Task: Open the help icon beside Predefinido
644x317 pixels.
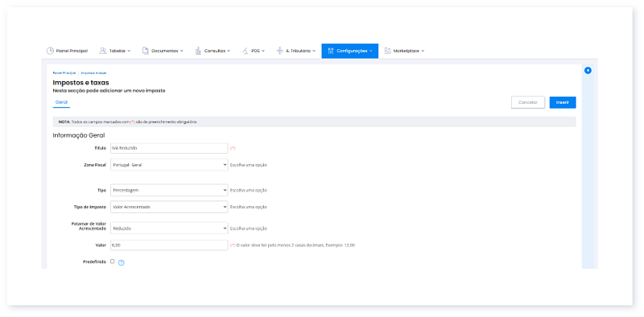Action: tap(122, 263)
